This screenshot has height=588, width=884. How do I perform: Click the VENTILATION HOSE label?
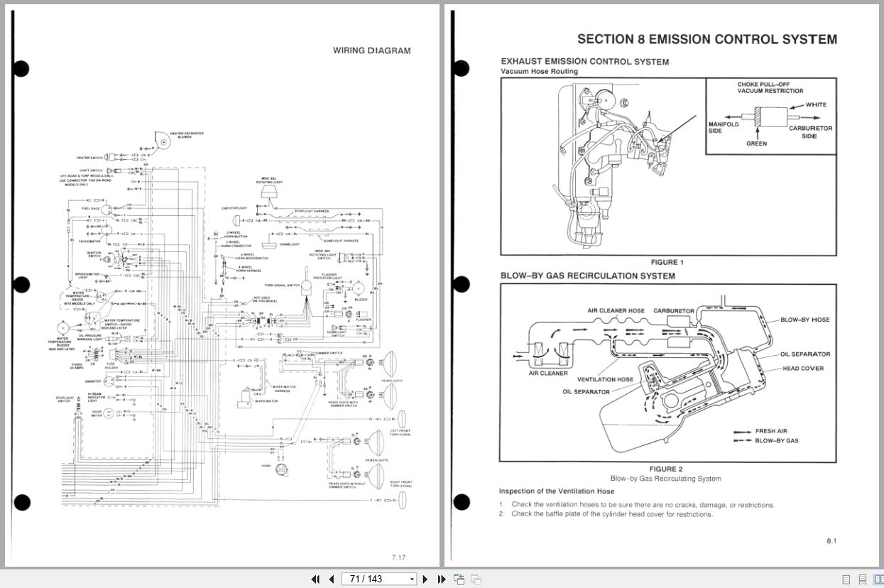click(x=605, y=380)
